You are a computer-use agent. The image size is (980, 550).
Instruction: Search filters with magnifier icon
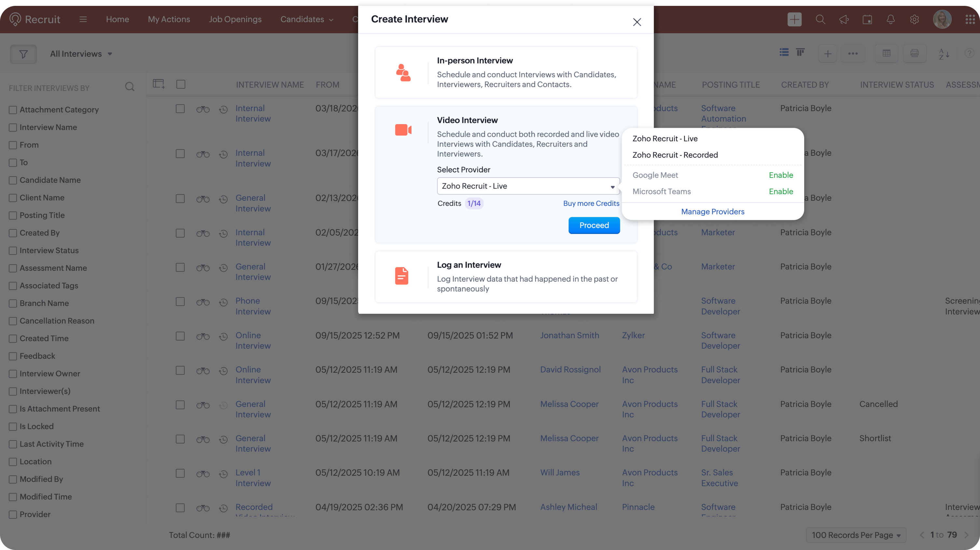[130, 87]
